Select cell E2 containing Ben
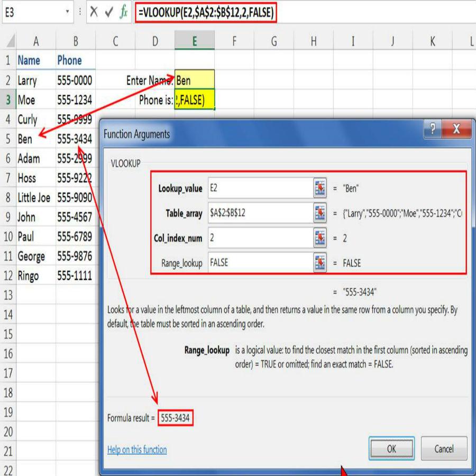This screenshot has height=476, width=476. [x=195, y=80]
